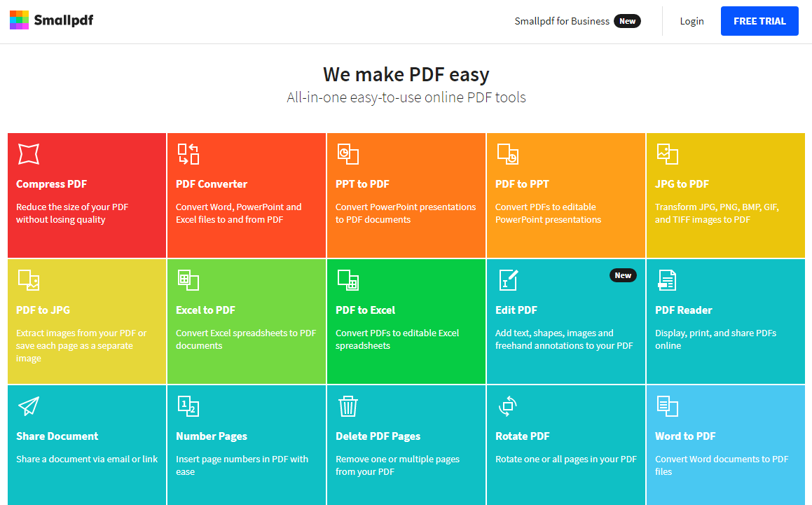Click the PDF Converter arrows icon

188,154
